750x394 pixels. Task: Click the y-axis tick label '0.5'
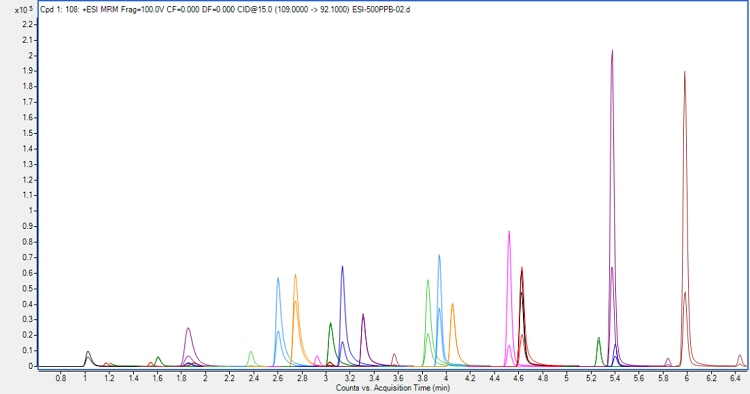coord(28,289)
